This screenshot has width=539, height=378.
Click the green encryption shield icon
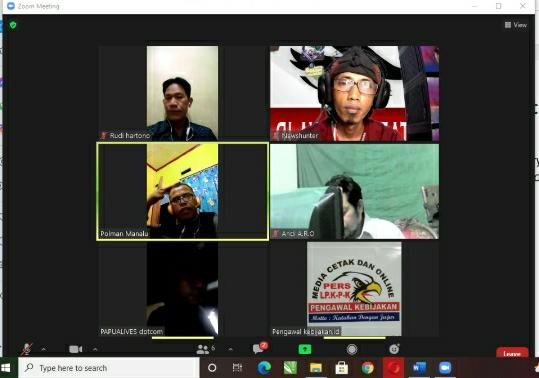coord(13,25)
